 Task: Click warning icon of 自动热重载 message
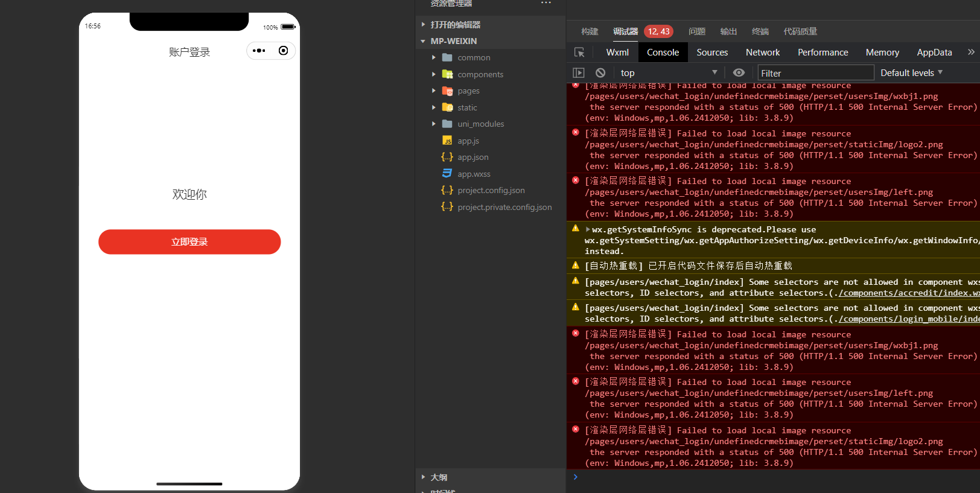tap(576, 264)
